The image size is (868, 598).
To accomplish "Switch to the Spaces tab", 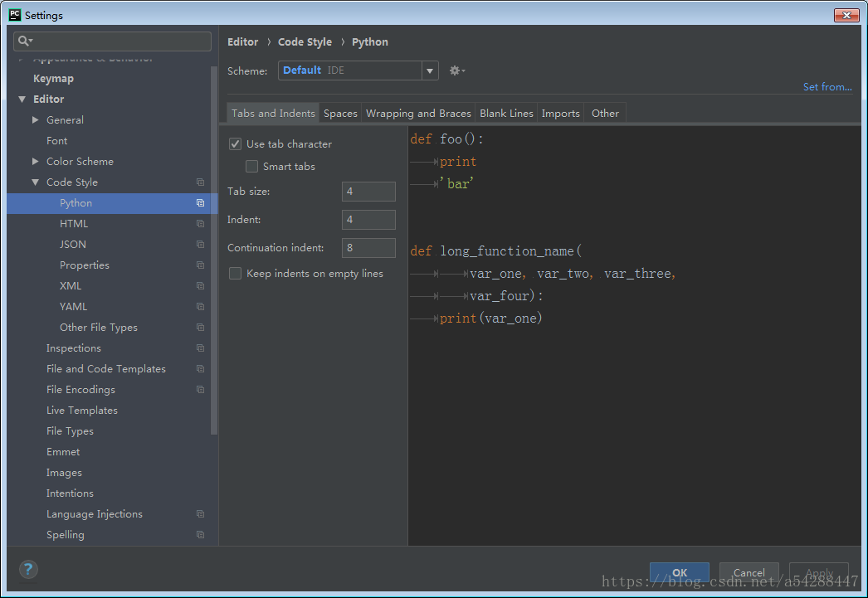I will [x=340, y=114].
